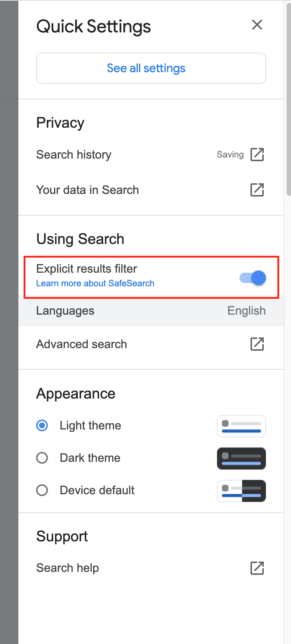
Task: Close the Quick Settings panel
Action: [x=257, y=25]
